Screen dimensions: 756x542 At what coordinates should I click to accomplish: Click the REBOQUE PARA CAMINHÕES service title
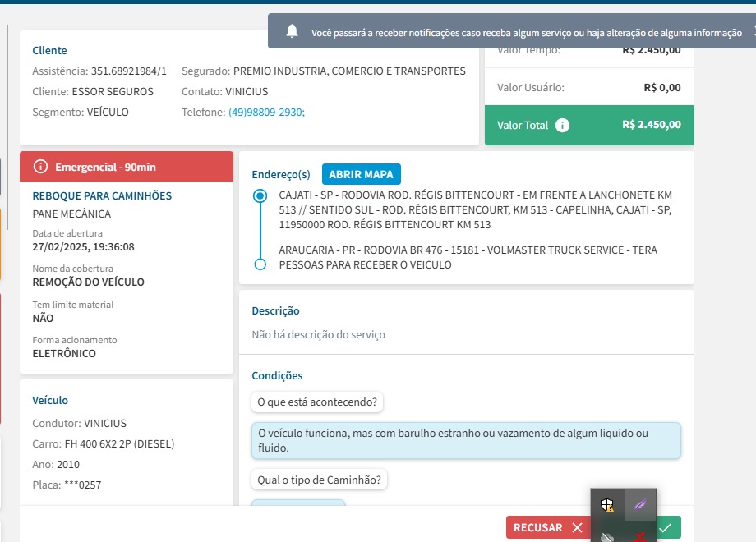[102, 195]
